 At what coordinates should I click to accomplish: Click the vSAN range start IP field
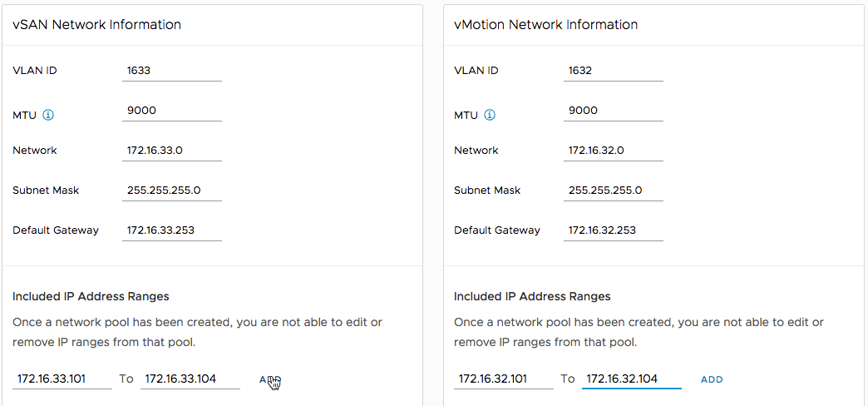pos(62,379)
